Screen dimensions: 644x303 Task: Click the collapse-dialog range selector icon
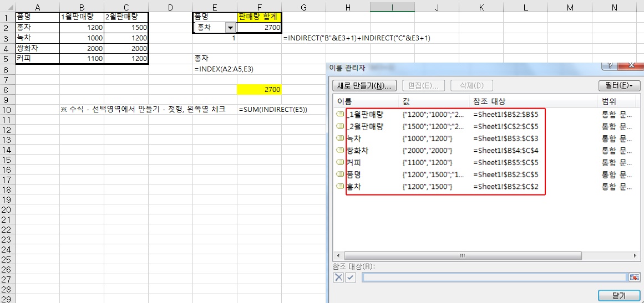(x=634, y=278)
